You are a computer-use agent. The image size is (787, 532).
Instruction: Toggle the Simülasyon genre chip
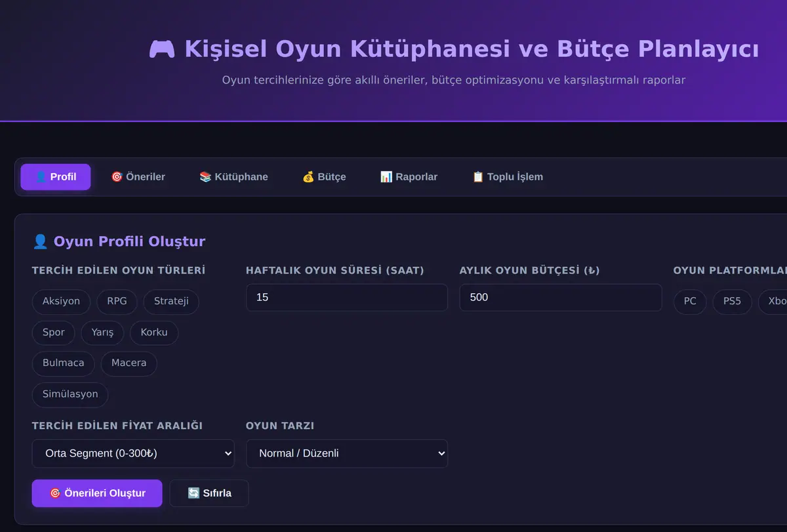coord(70,394)
